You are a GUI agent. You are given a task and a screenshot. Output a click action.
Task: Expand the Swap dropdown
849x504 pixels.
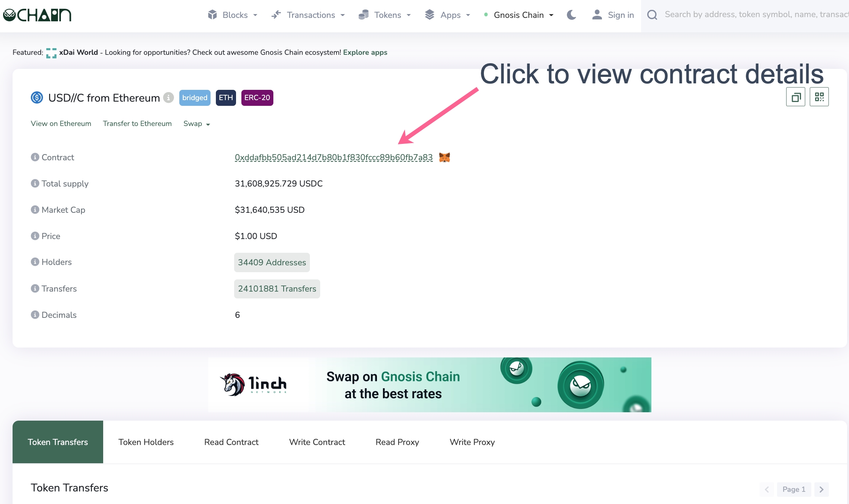[197, 124]
